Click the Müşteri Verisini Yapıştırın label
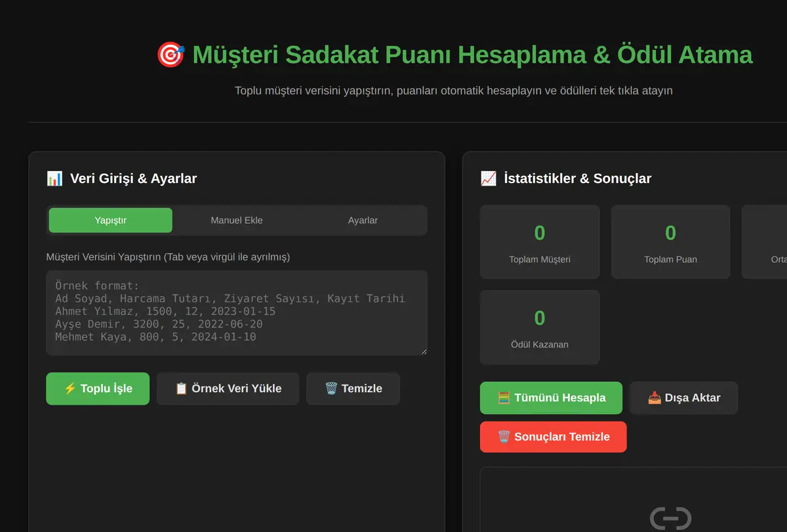Viewport: 787px width, 532px height. 168,256
